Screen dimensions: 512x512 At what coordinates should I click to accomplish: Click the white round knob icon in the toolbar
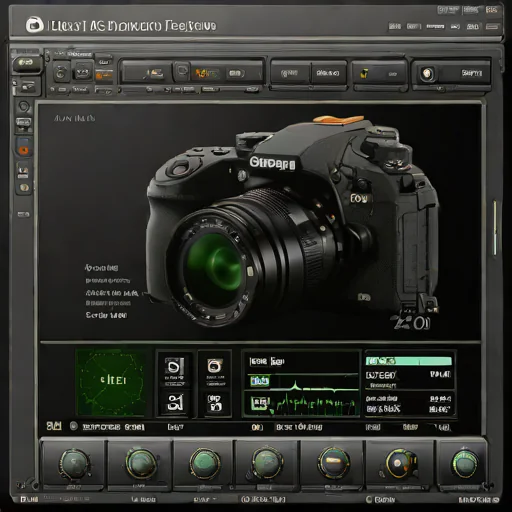point(428,73)
